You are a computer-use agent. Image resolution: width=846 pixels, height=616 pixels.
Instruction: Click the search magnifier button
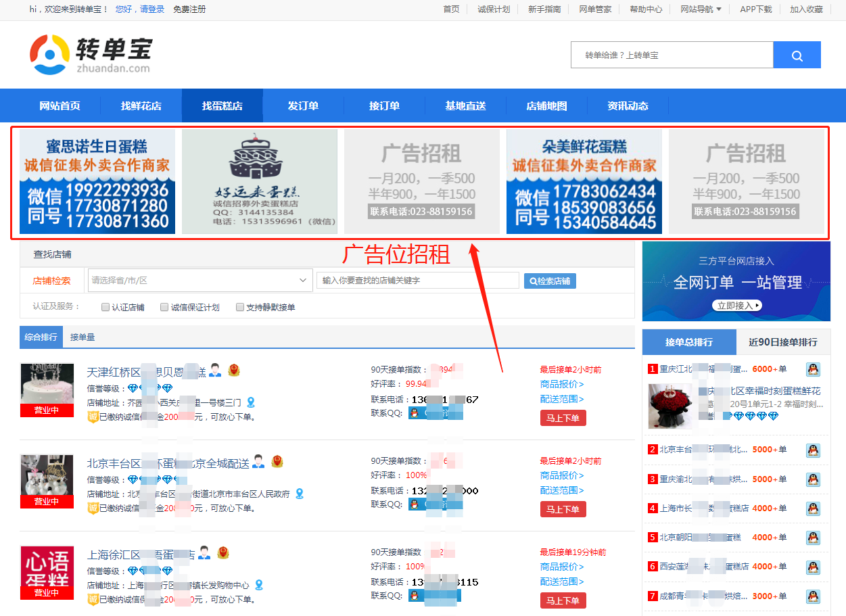pos(797,55)
